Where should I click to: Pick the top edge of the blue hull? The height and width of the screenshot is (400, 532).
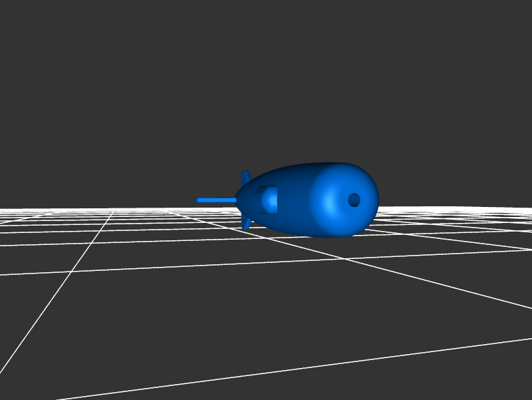click(313, 165)
